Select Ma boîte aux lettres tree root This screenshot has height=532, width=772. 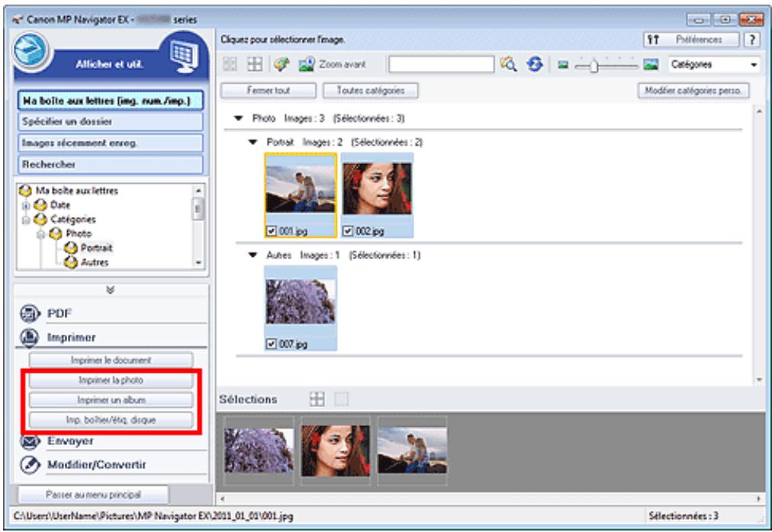(x=76, y=191)
